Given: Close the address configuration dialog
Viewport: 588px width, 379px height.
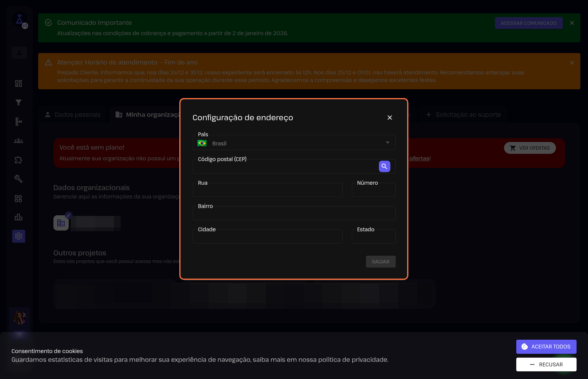Looking at the screenshot, I should point(390,118).
